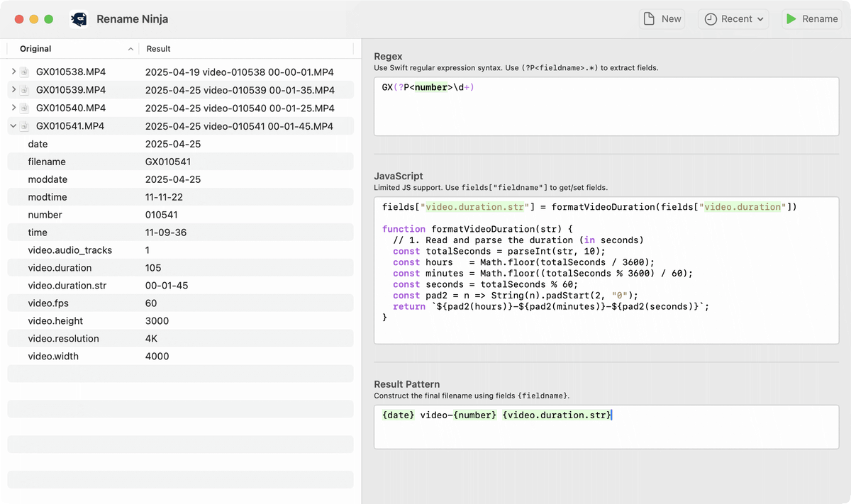Select the 'time' field row
Viewport: 851px width, 504px height.
[180, 233]
